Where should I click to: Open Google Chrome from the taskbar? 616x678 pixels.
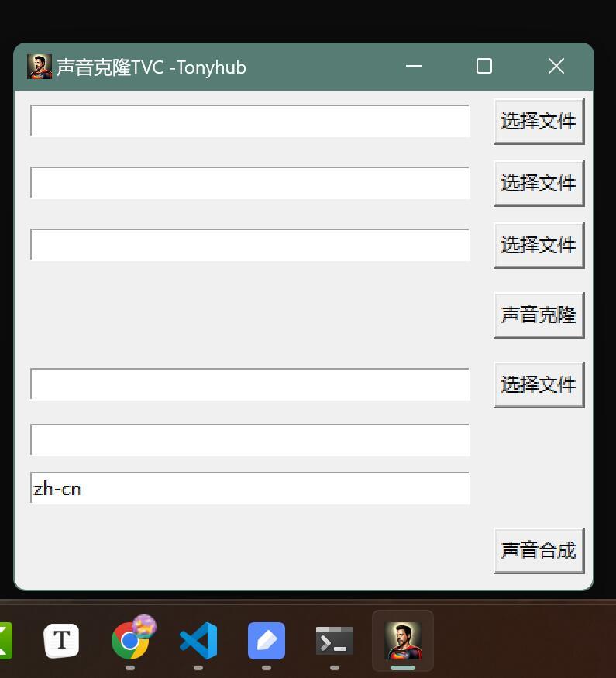point(130,640)
